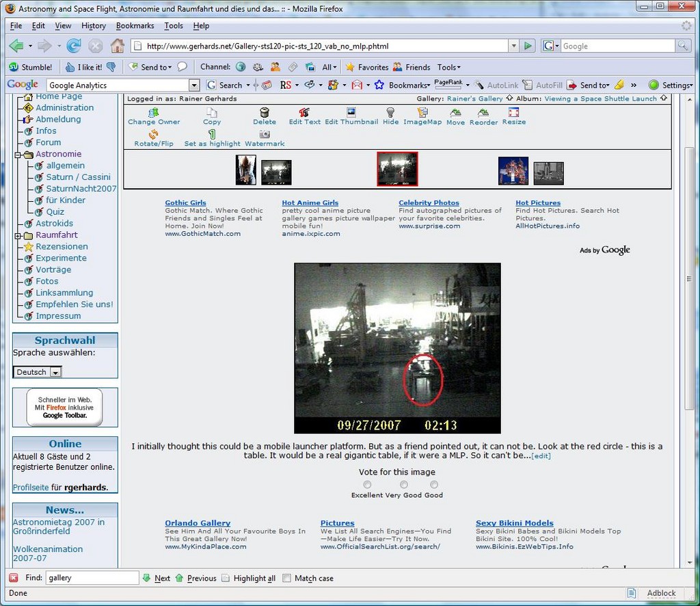Viewport: 700px width, 606px height.
Task: Toggle the Match case checkbox
Action: (286, 578)
